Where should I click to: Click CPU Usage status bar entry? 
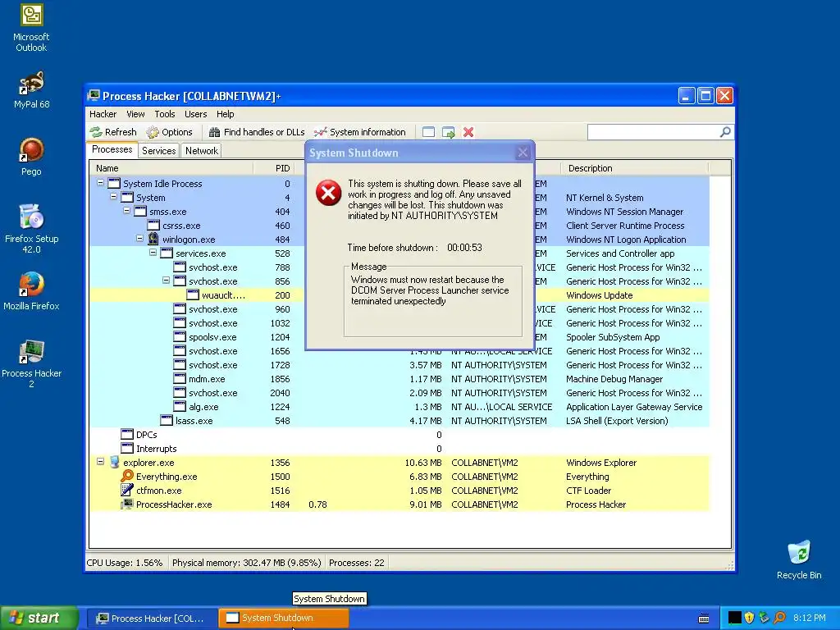click(125, 563)
